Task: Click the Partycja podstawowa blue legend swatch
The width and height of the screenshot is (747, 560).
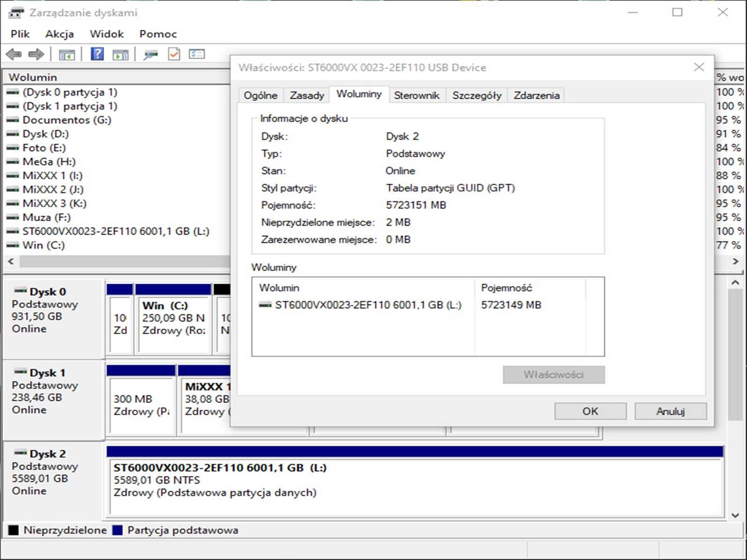Action: tap(118, 530)
